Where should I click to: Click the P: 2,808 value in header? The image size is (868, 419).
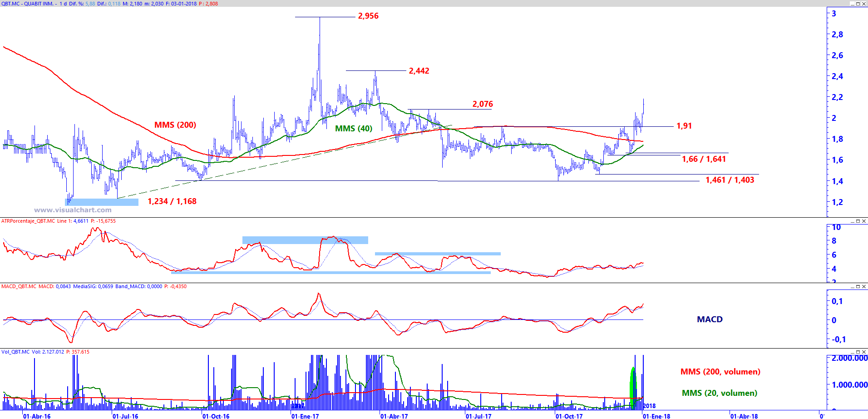tap(208, 4)
